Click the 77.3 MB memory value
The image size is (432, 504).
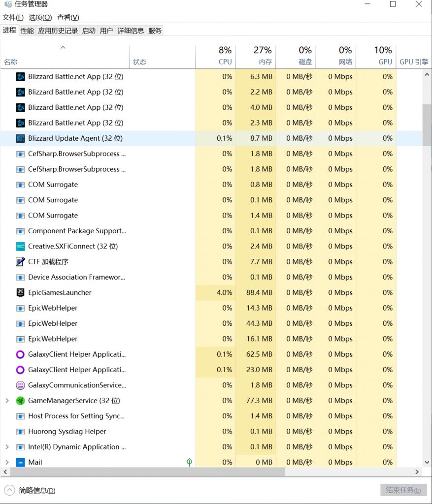pos(259,401)
